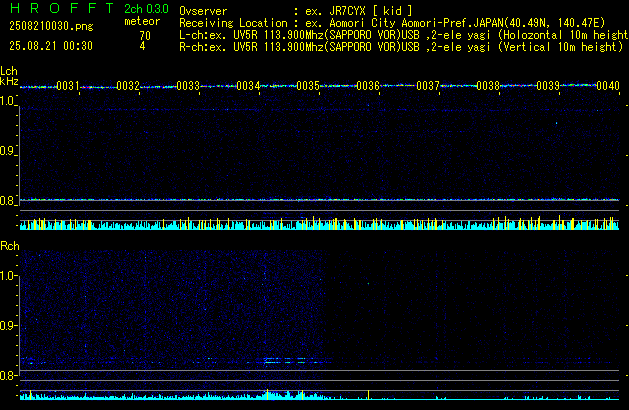Screen dimensions: 629x410
Task: Click the Rch channel label
Action: tap(10, 246)
